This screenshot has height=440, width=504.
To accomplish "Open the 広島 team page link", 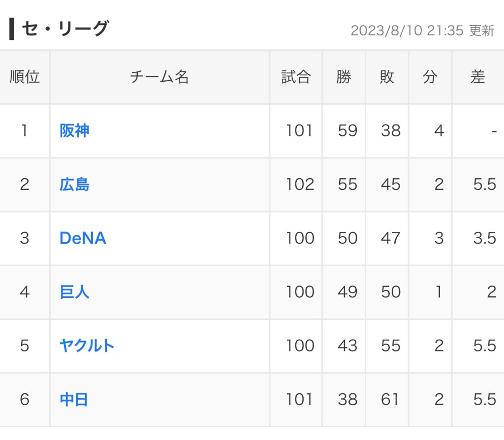I will 74,185.
